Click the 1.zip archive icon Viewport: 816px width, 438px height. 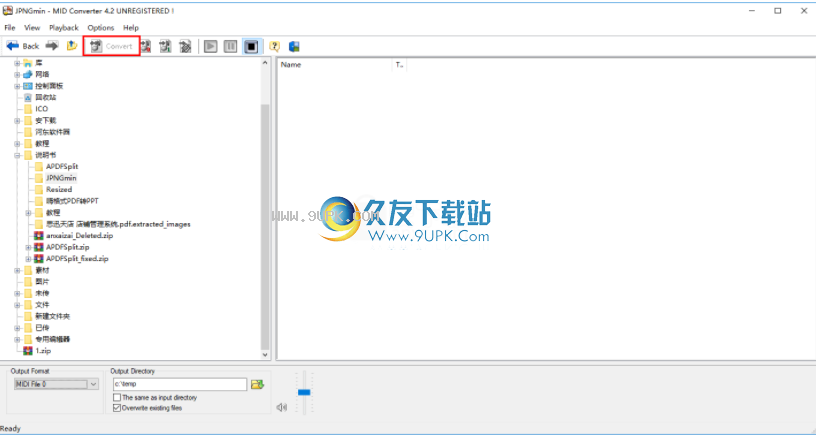[x=28, y=351]
